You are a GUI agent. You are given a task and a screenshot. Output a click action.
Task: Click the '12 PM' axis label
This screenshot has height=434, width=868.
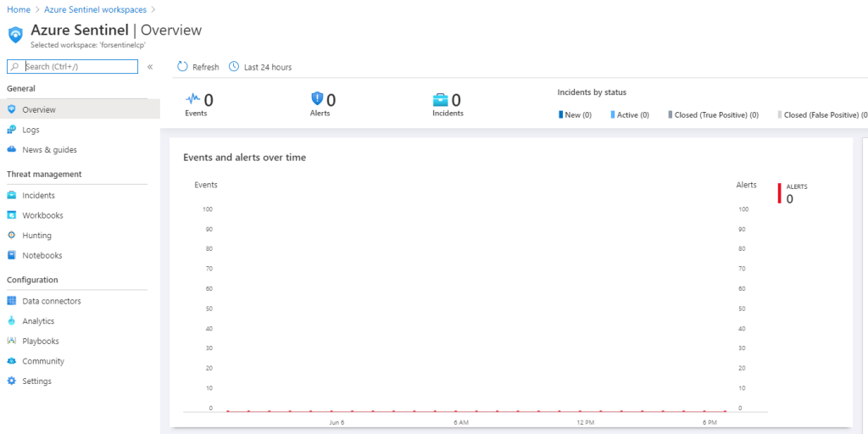tap(585, 422)
